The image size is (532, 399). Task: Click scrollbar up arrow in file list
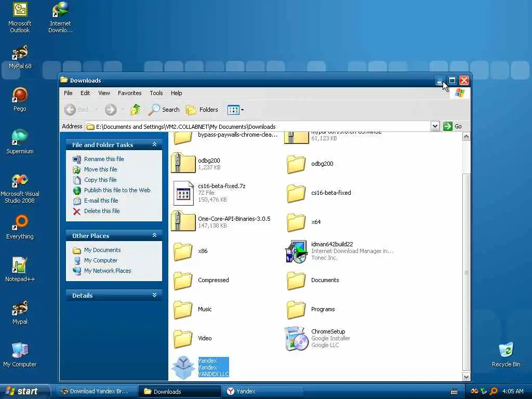coord(467,137)
